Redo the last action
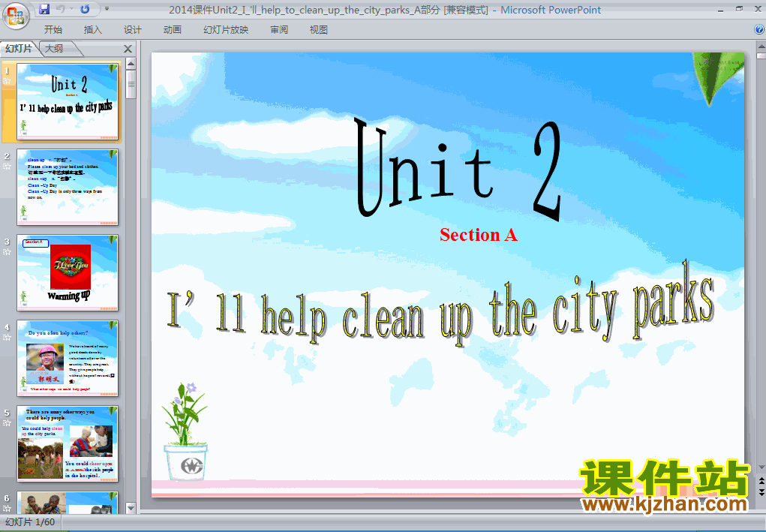This screenshot has width=766, height=532. (x=85, y=9)
